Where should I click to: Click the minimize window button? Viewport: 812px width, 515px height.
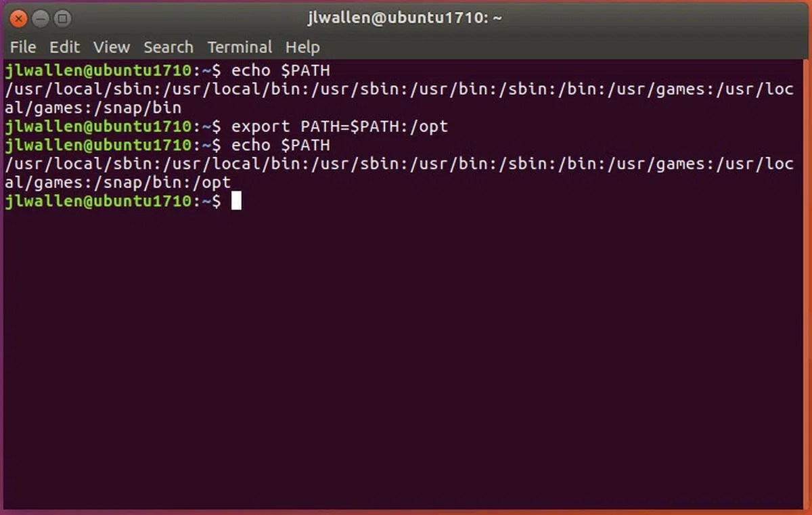point(40,18)
